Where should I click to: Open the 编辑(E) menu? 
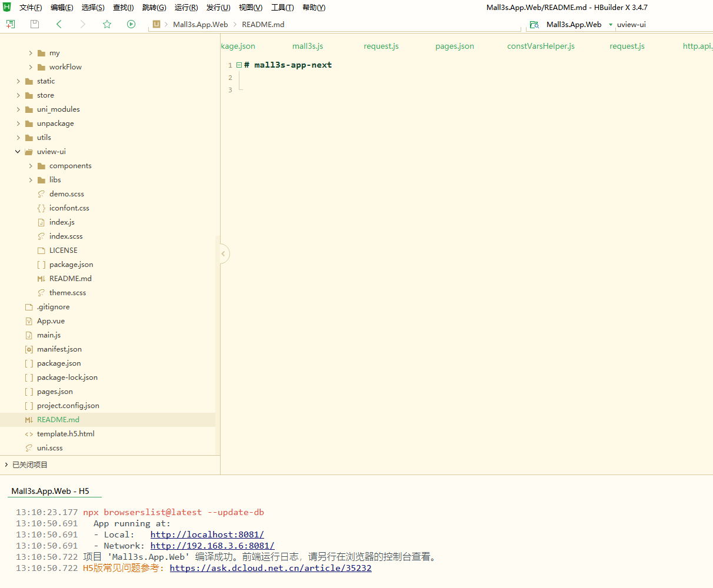click(x=62, y=8)
